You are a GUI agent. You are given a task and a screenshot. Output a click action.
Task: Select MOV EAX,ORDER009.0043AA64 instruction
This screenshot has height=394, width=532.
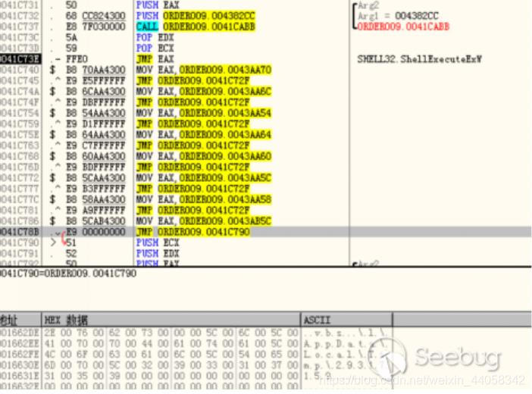[204, 135]
